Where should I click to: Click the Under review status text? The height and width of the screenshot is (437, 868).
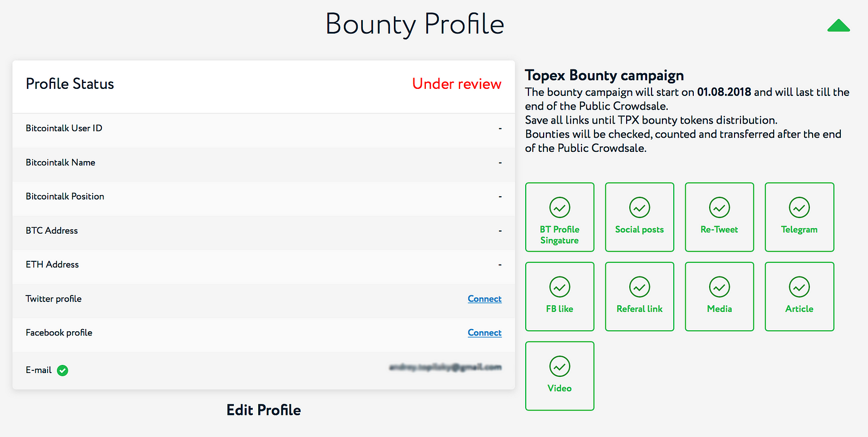[x=457, y=83]
